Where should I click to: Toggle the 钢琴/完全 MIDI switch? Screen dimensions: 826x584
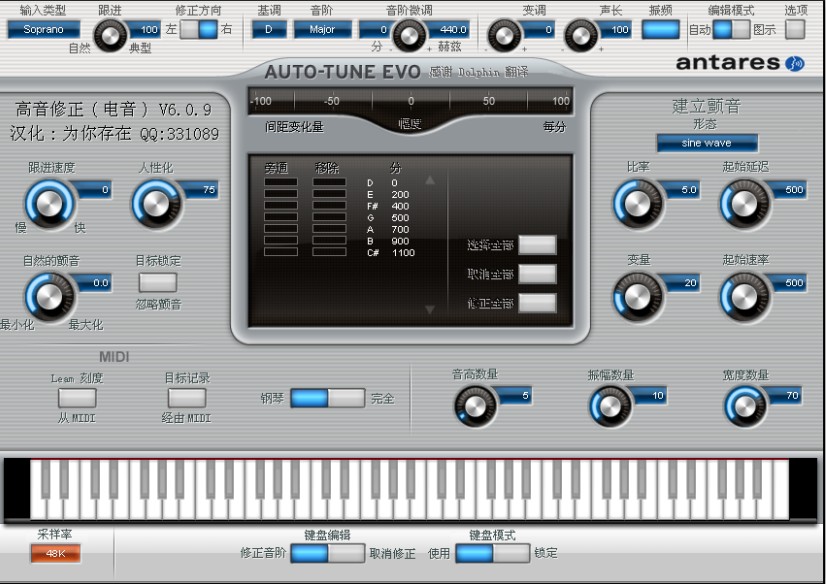point(327,398)
